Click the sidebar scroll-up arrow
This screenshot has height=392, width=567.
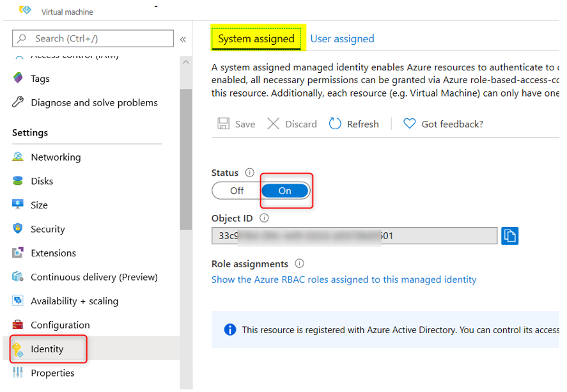(x=186, y=62)
